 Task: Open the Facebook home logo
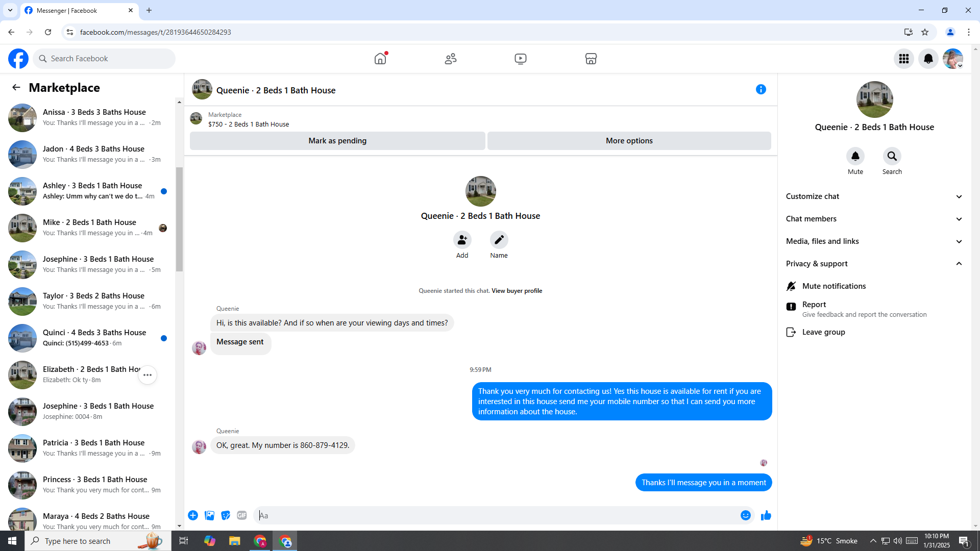click(18, 59)
